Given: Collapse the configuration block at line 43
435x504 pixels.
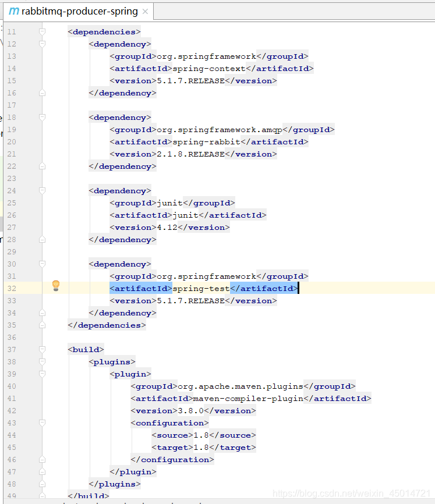Looking at the screenshot, I should click(42, 423).
